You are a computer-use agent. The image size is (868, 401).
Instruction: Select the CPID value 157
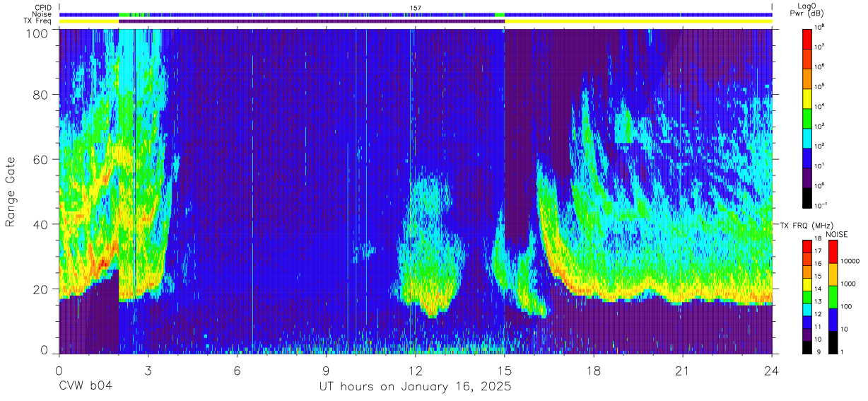click(415, 8)
